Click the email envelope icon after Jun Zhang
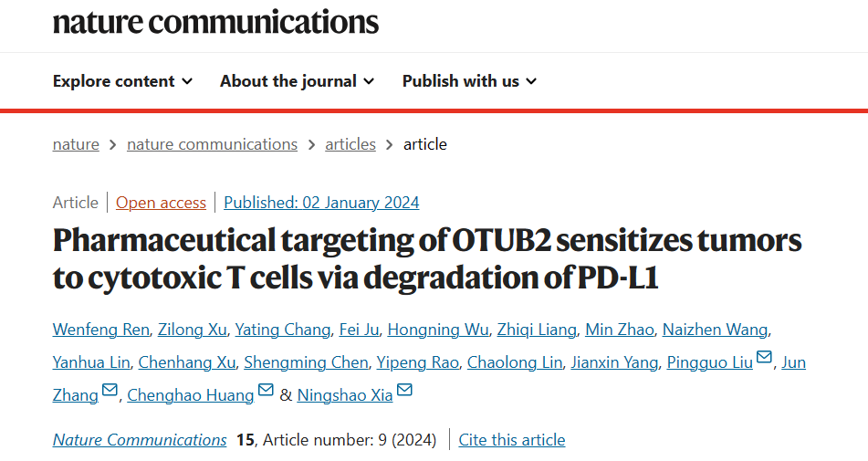 [x=110, y=390]
